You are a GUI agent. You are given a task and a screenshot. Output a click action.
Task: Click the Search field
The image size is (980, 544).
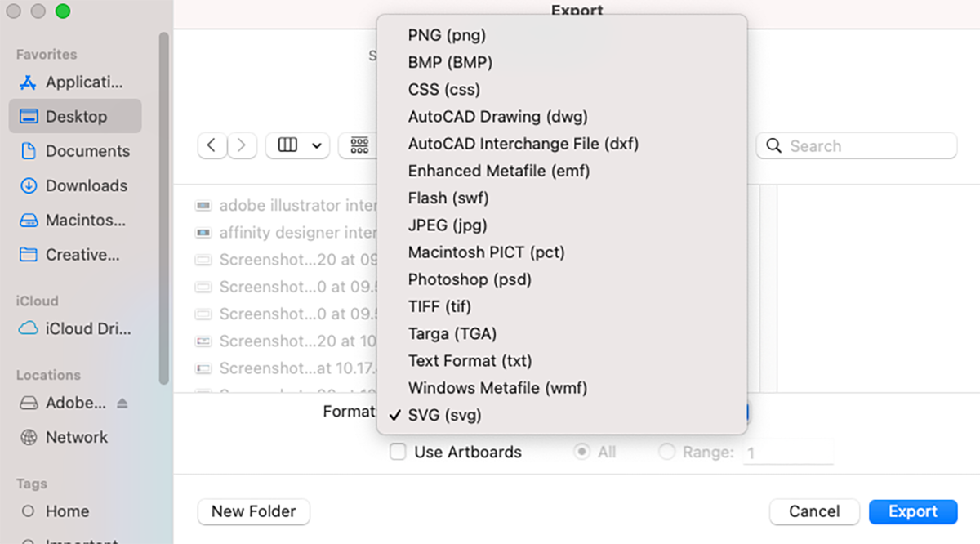pos(856,145)
